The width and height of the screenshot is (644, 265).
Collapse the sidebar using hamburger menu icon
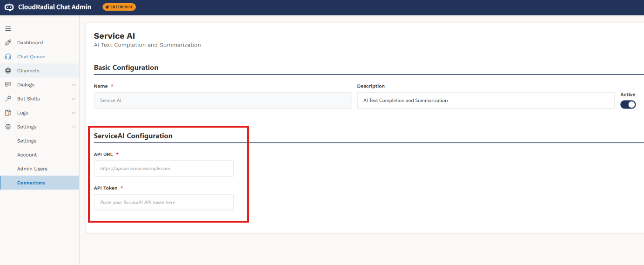click(8, 28)
